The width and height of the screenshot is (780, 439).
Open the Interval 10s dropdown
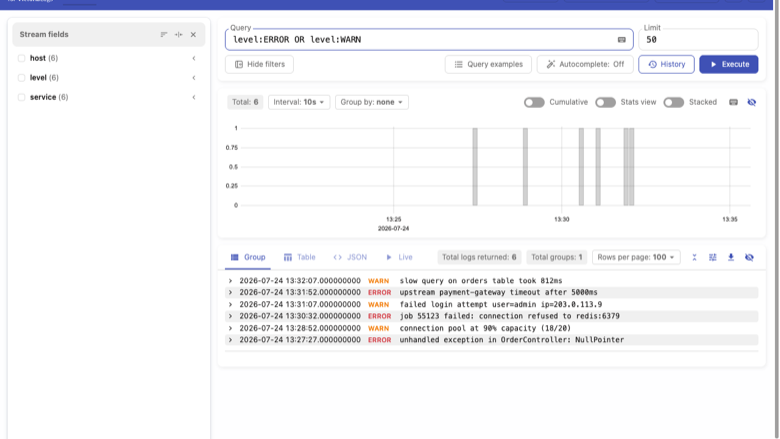coord(298,102)
